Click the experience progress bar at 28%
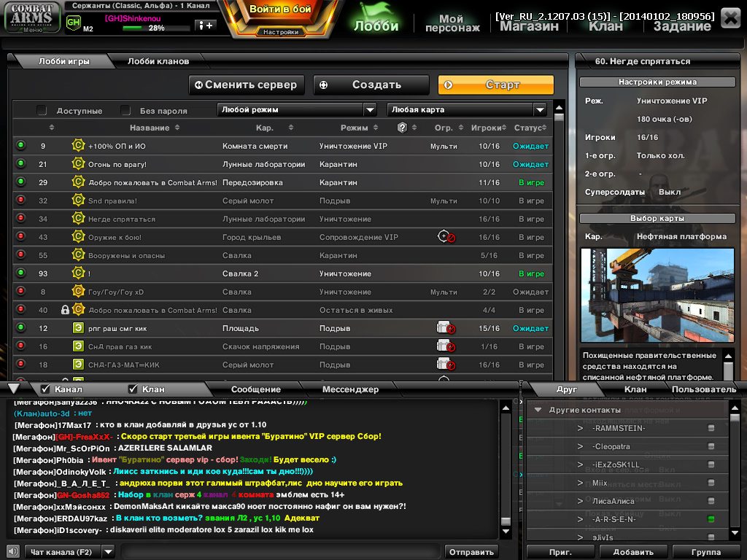 pos(155,28)
